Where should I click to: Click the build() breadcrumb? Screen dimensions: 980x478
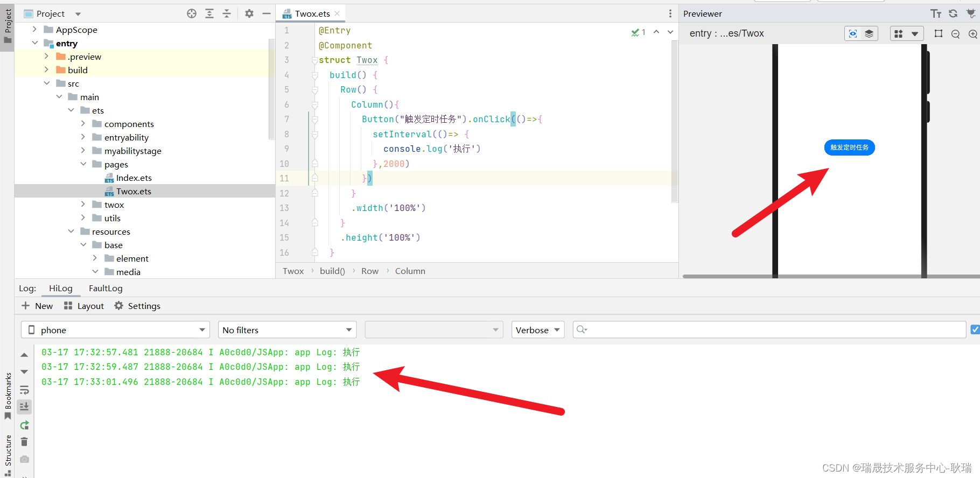[x=332, y=271]
